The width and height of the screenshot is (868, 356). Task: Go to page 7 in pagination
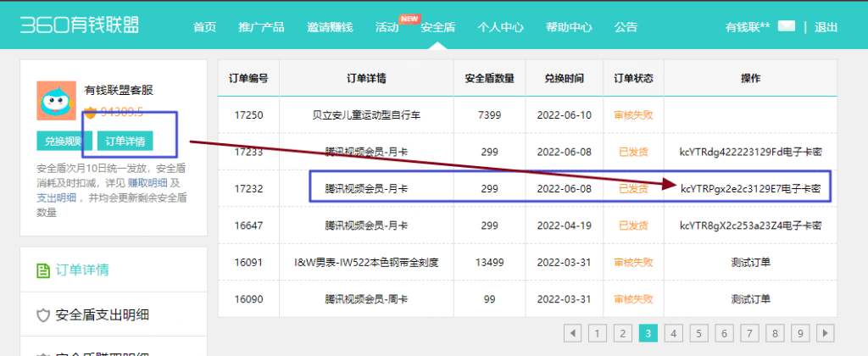coord(749,333)
